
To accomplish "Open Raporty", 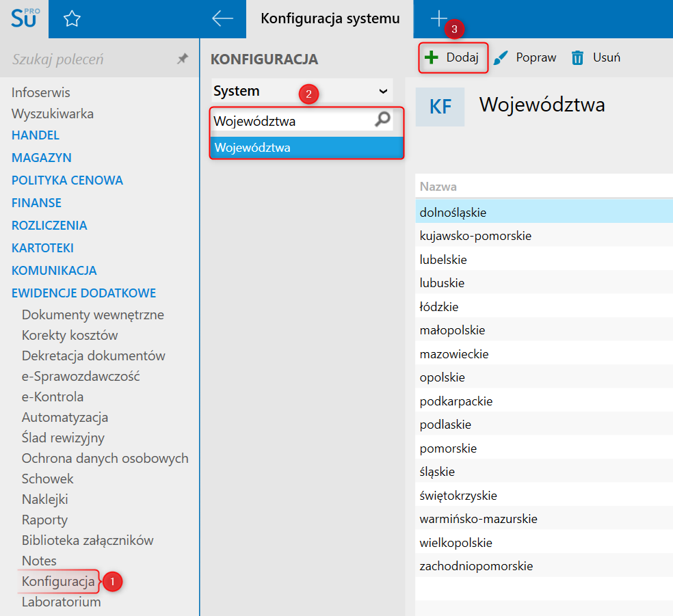I will (44, 520).
